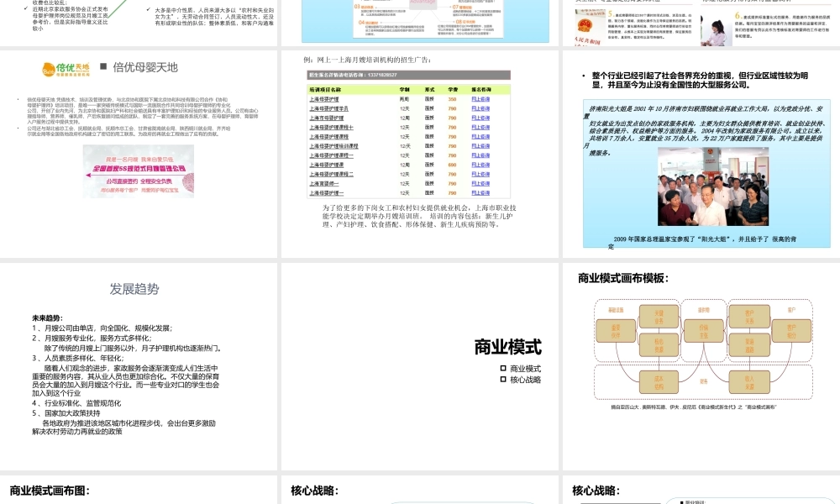Select the numbered 6 marker icon on the top slide
This screenshot has width=840, height=504.
pyautogui.click(x=738, y=16)
